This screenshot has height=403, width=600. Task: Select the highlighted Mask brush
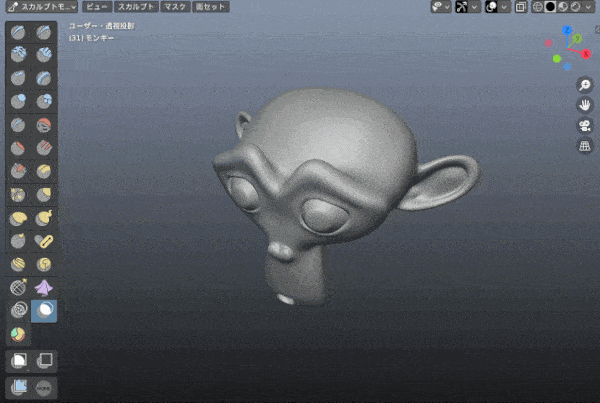[x=44, y=311]
